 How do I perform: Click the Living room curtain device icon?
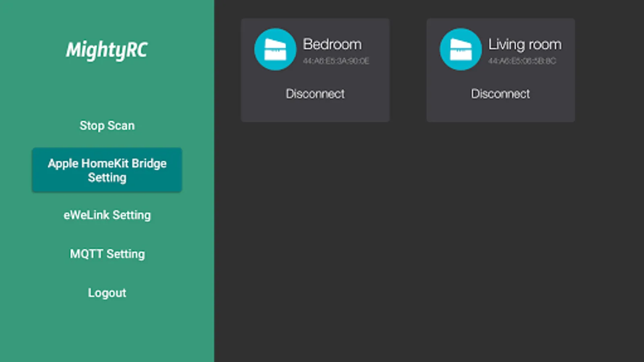(x=461, y=49)
